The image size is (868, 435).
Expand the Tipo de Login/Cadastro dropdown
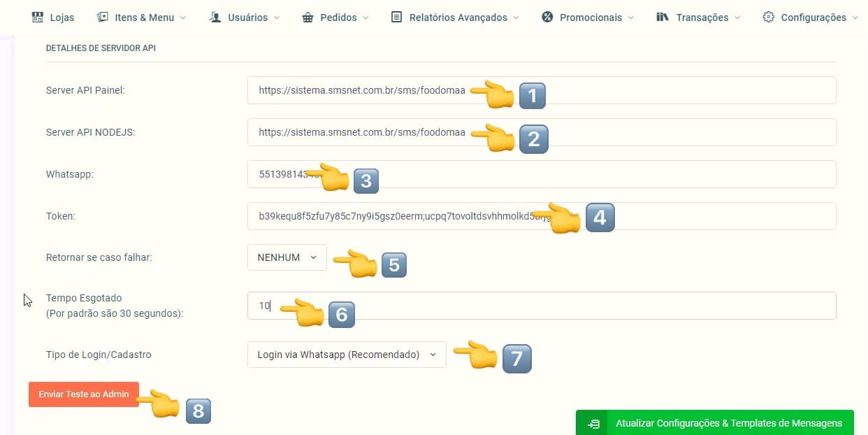coord(346,355)
